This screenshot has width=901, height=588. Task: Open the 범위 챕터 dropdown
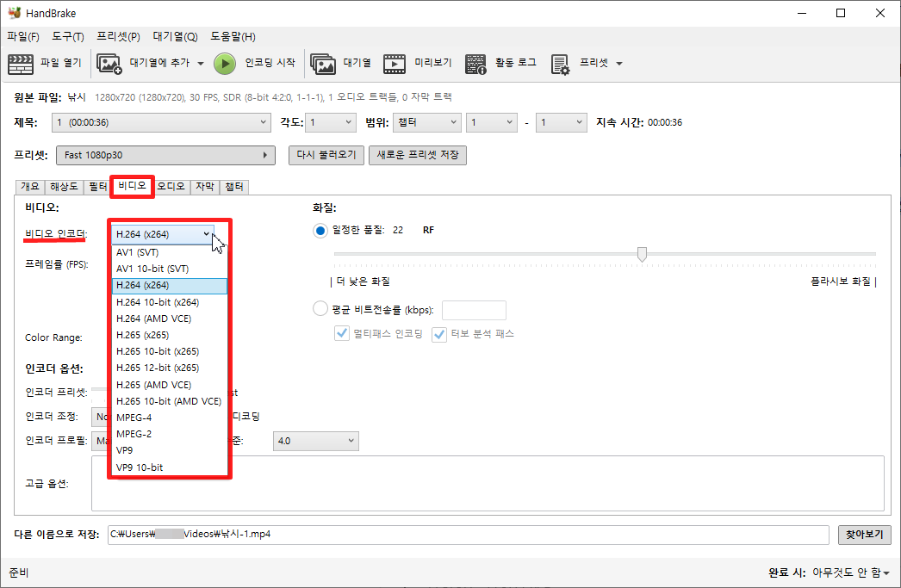pos(427,122)
